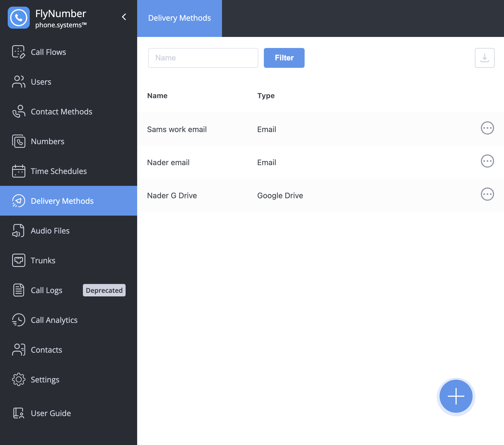Image resolution: width=504 pixels, height=445 pixels.
Task: Click the Filter button
Action: tap(284, 58)
